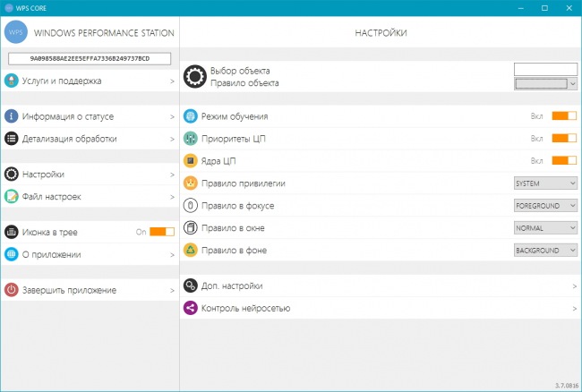Open the Файл настроек menu item
The image size is (582, 392).
[90, 196]
